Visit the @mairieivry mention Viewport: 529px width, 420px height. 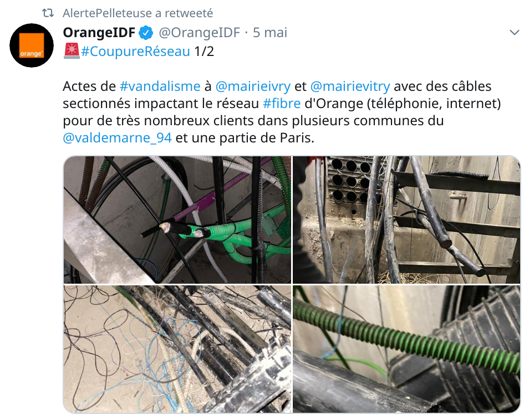pos(253,86)
